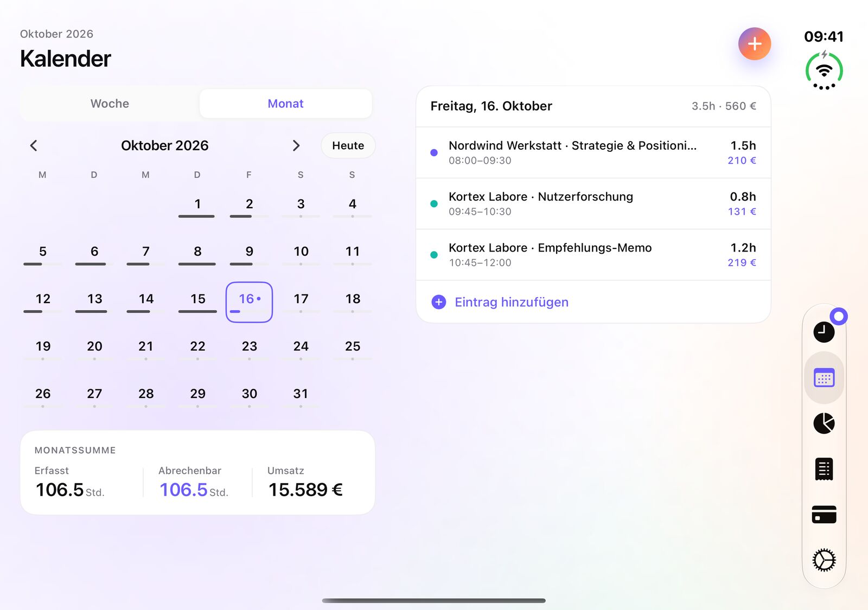Click the Oktober 2026 month title above weekdays

[x=164, y=145]
